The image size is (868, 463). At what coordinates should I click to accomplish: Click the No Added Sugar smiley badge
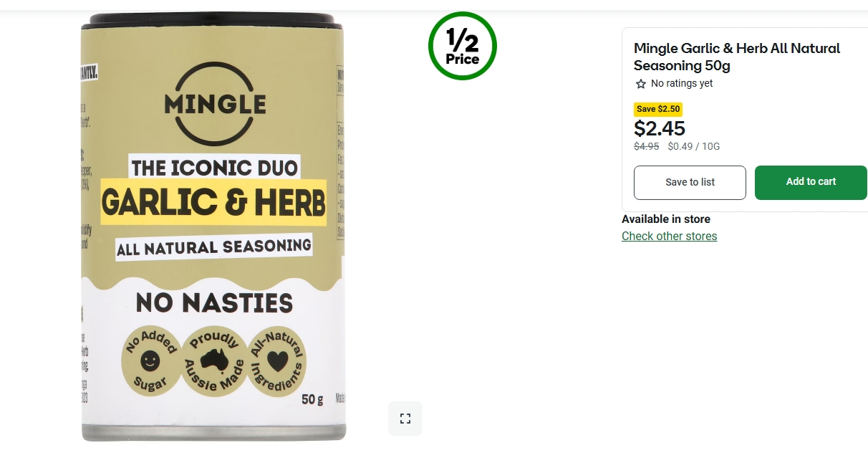click(x=150, y=362)
